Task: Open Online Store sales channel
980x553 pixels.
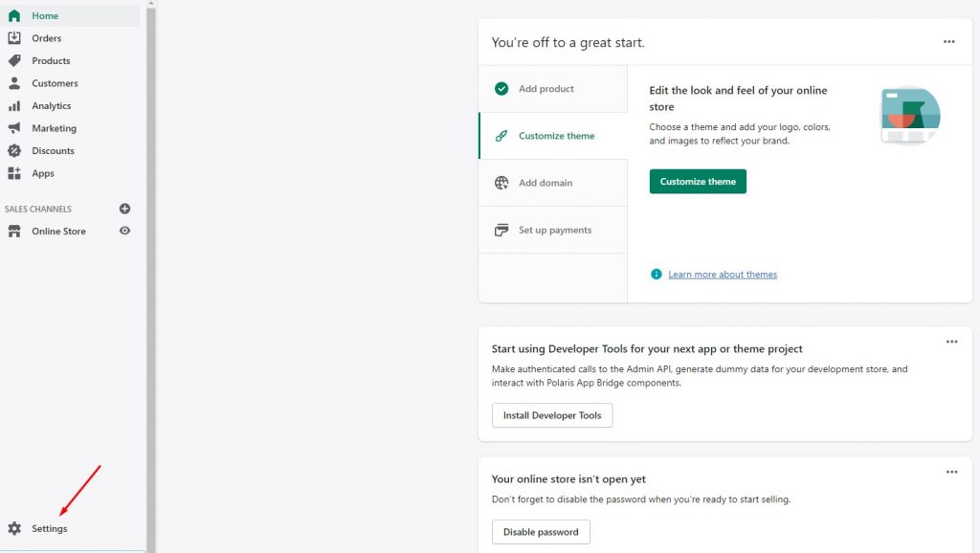Action: tap(58, 232)
